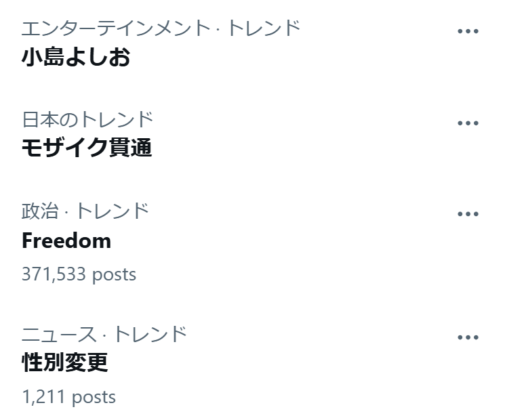The width and height of the screenshot is (505, 420).
Task: Click トレンド text following ニュース
Action: 149,334
